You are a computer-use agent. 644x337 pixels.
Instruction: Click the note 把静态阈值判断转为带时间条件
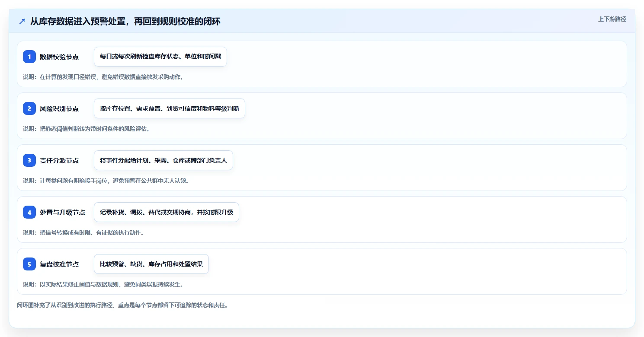[87, 129]
